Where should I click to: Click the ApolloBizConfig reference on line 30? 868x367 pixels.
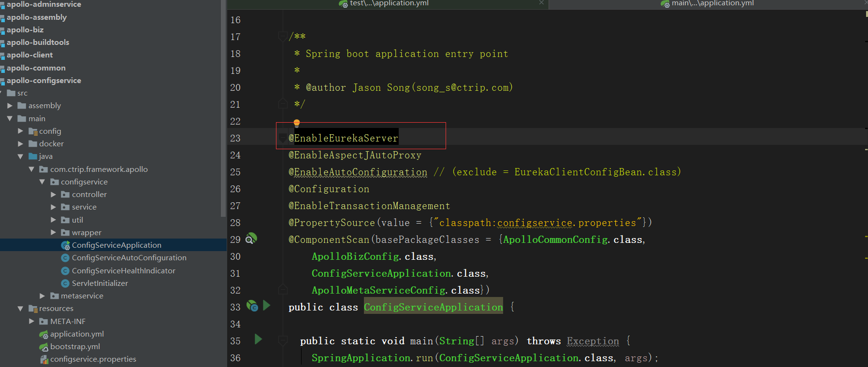[356, 256]
